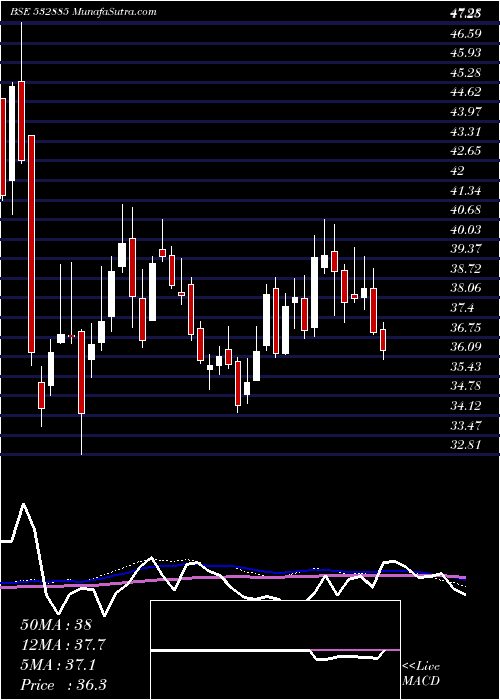Click the 37.4 price axis label
Image resolution: width=500 pixels, height=700 pixels.
462,308
